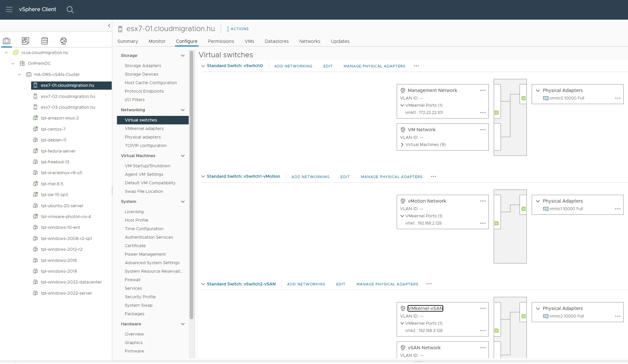Open the host ACTIONS menu

(238, 29)
